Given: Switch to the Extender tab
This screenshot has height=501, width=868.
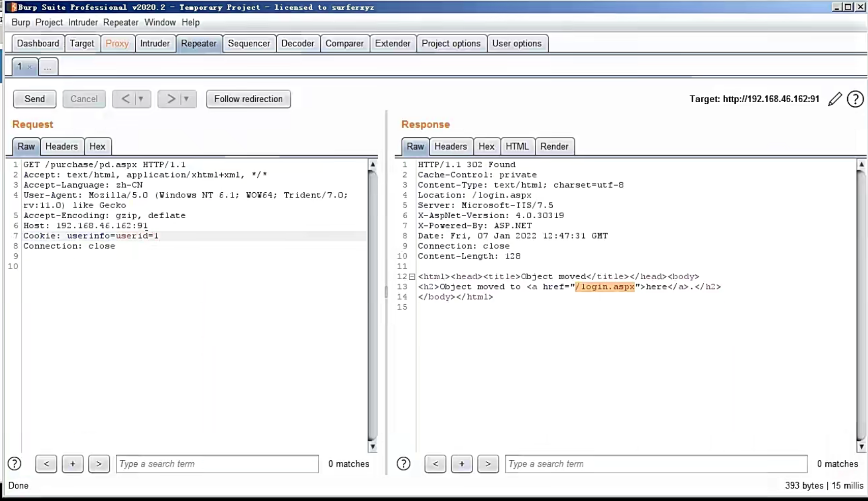Looking at the screenshot, I should pyautogui.click(x=393, y=43).
